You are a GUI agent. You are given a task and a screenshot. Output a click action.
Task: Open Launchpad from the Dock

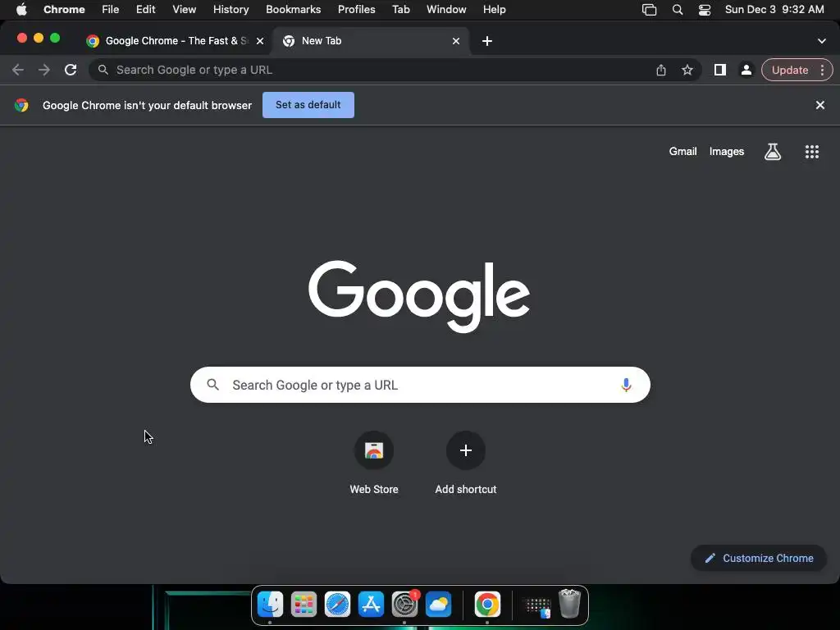pyautogui.click(x=304, y=605)
